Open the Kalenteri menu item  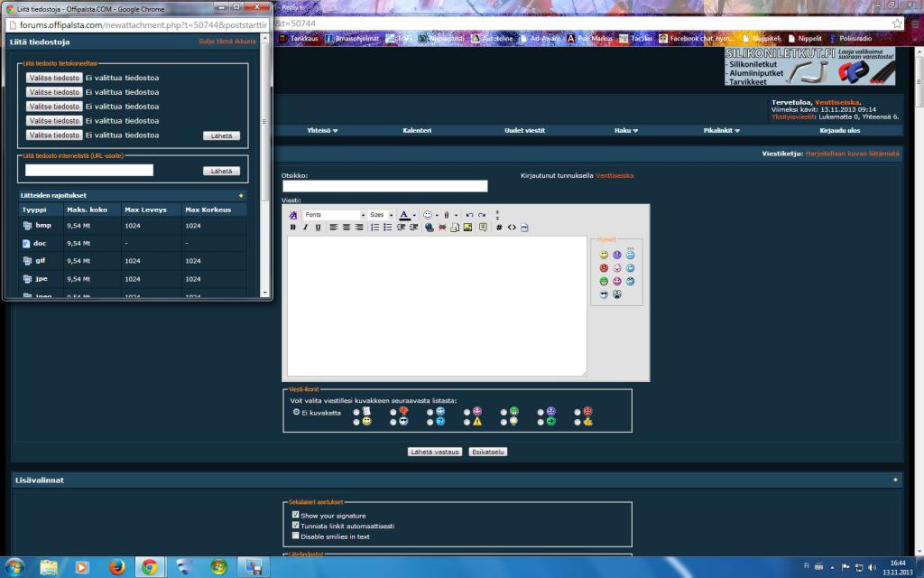pyautogui.click(x=417, y=130)
